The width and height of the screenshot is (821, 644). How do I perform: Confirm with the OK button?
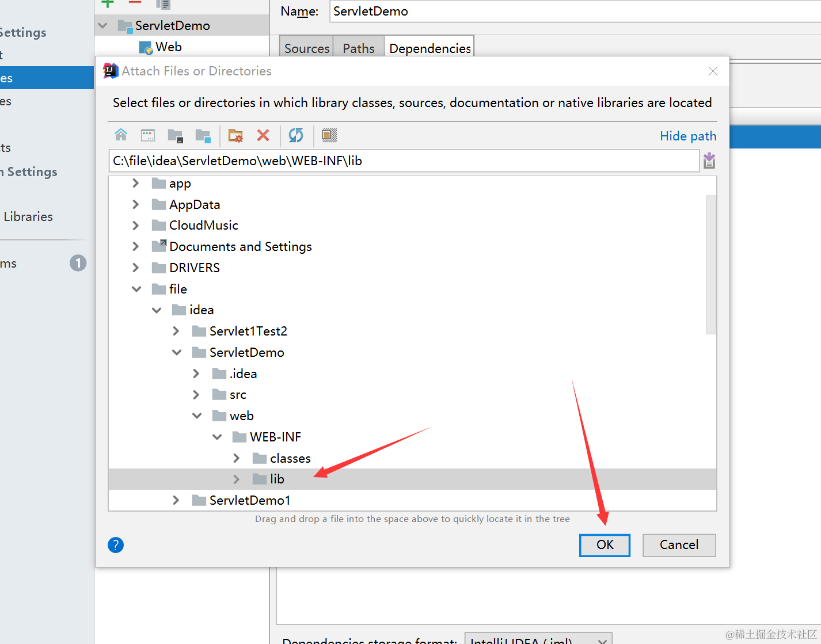[605, 545]
